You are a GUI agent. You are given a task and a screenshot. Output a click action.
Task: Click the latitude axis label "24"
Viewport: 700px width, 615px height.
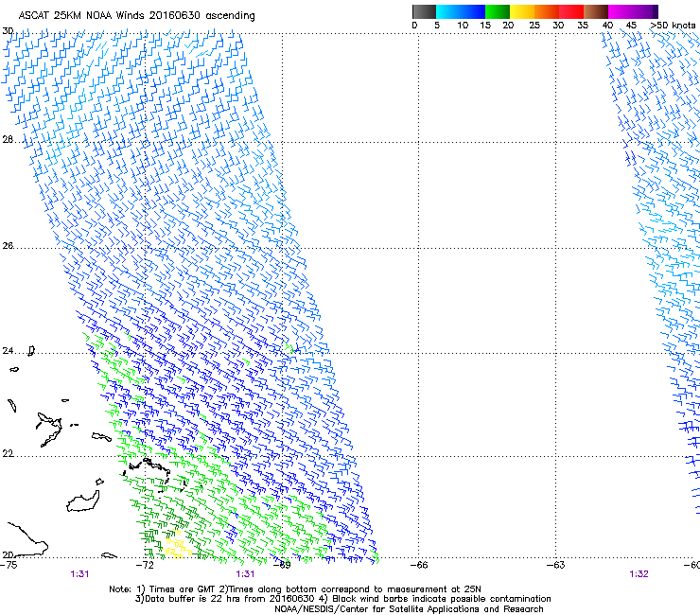click(8, 351)
